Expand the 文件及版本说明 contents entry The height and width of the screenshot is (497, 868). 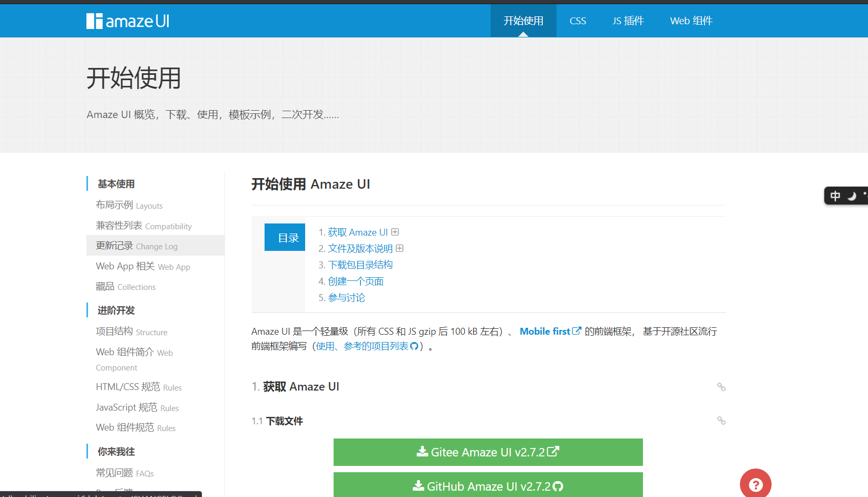(x=399, y=248)
